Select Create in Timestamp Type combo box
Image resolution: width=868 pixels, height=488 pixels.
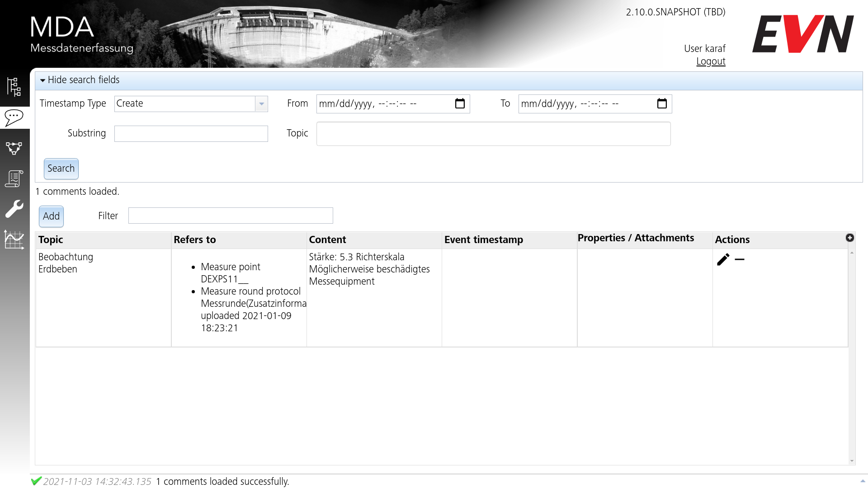click(x=185, y=103)
